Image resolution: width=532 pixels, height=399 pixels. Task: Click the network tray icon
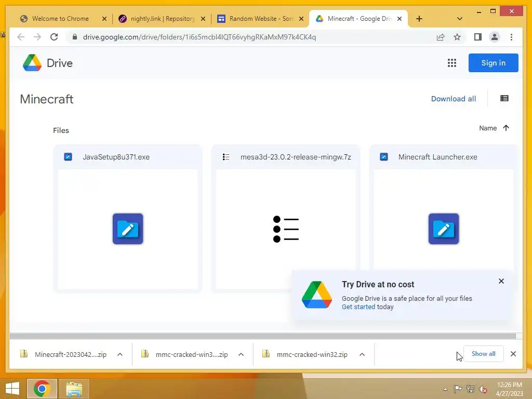(x=470, y=389)
